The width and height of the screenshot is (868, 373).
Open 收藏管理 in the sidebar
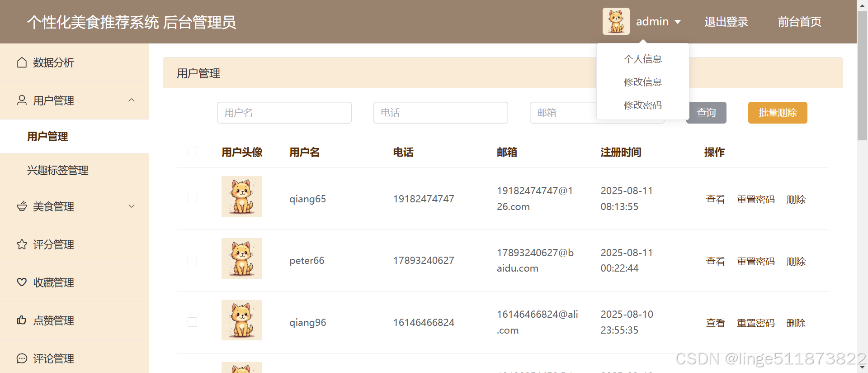pyautogui.click(x=75, y=282)
